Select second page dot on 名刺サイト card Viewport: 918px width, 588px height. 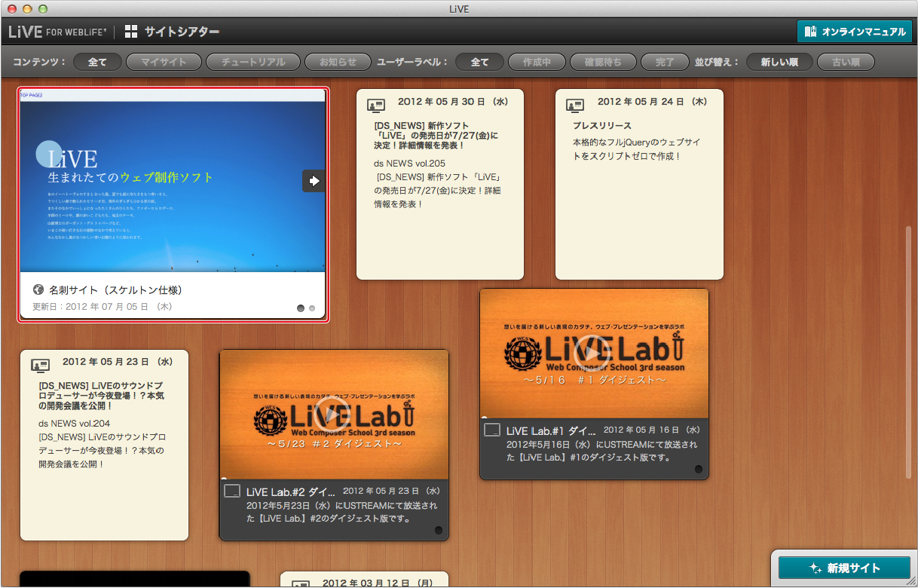312,308
